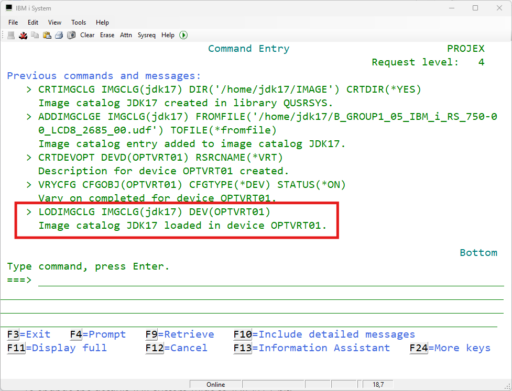Click the copy icon in toolbar
The width and height of the screenshot is (512, 391).
35,35
